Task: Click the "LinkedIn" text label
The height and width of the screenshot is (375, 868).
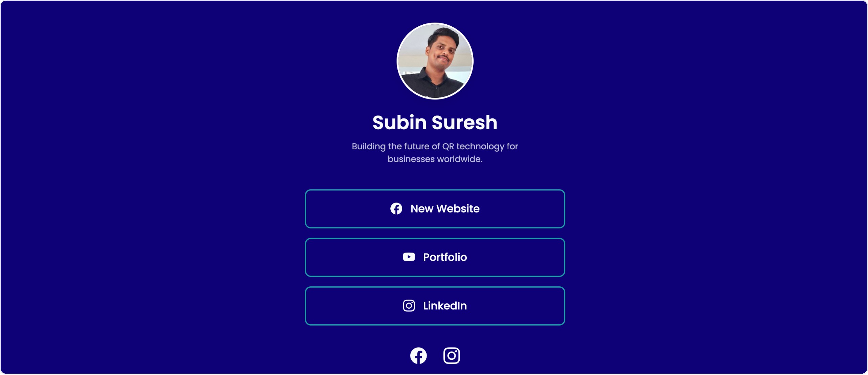Action: 445,306
